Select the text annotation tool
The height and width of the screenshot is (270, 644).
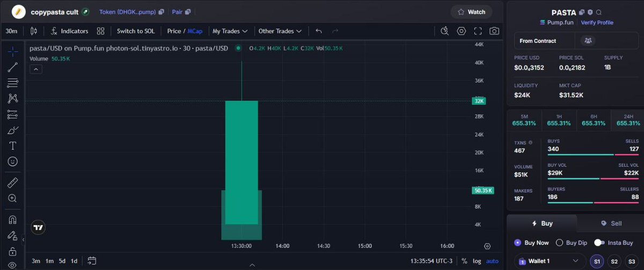(x=13, y=145)
